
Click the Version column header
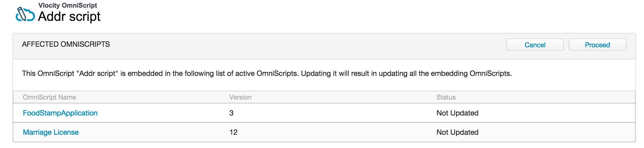click(240, 97)
